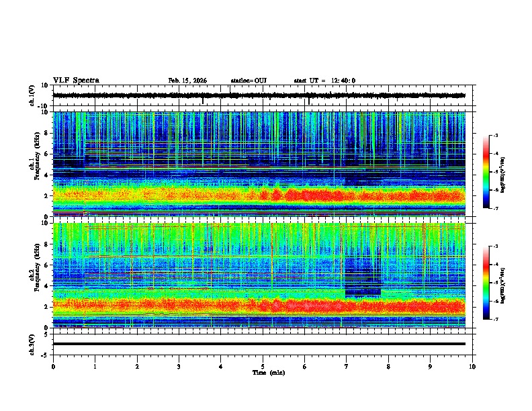Click the time axis tick label "6"
Screen dimensions: 532x411
[305, 367]
